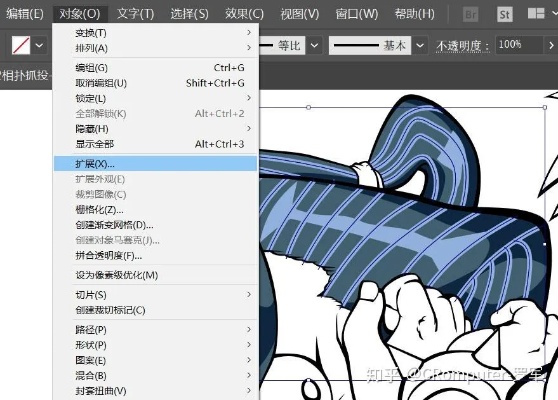Open the 等比 stroke profile dropdown

point(315,46)
